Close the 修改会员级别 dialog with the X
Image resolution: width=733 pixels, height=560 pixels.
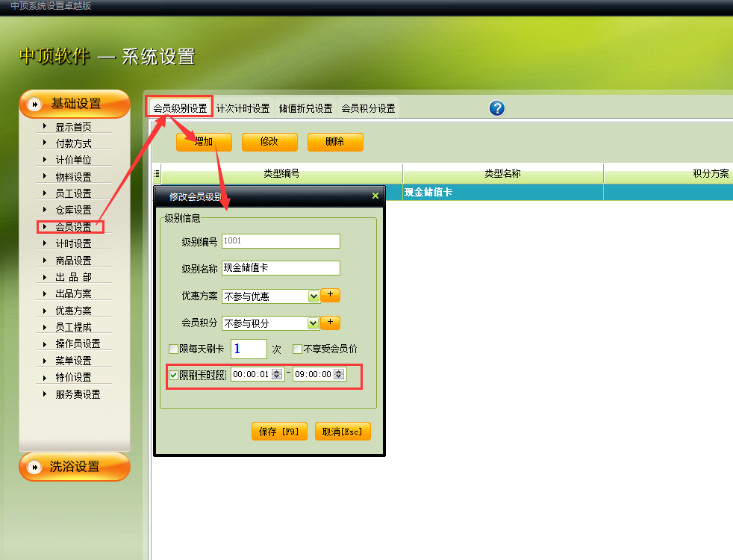[x=375, y=196]
